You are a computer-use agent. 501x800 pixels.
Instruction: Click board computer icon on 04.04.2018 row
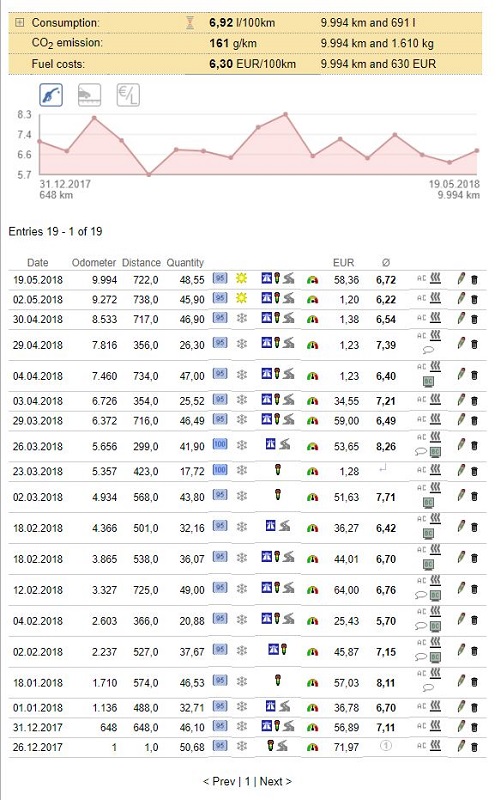(429, 381)
